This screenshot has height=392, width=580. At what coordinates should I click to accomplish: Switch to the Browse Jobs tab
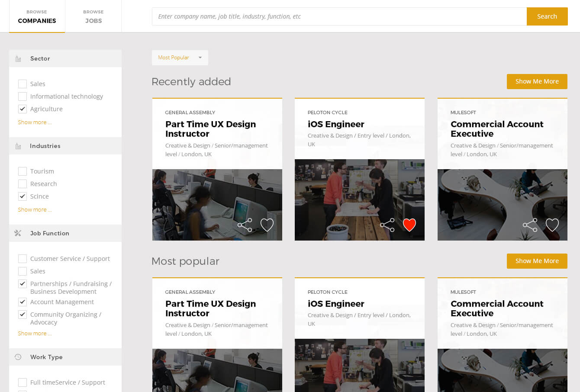(93, 16)
